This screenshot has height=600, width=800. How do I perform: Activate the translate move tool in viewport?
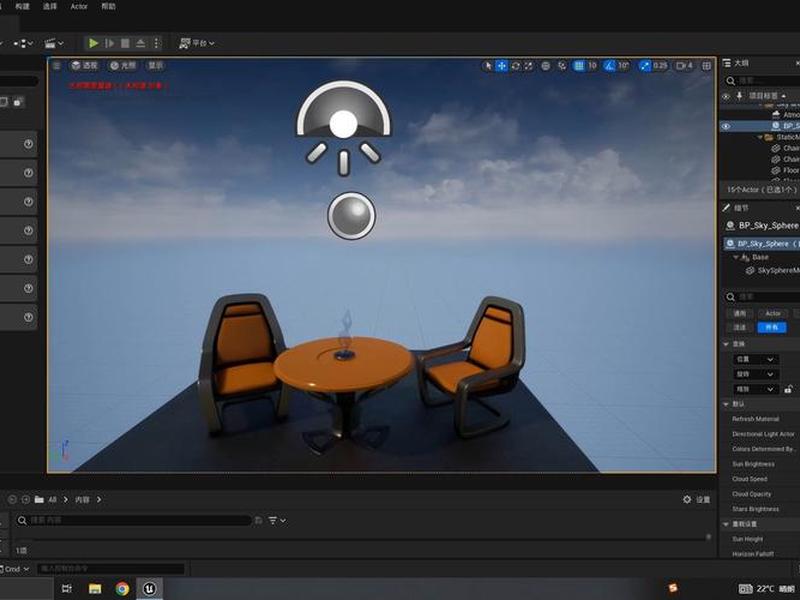(x=502, y=66)
